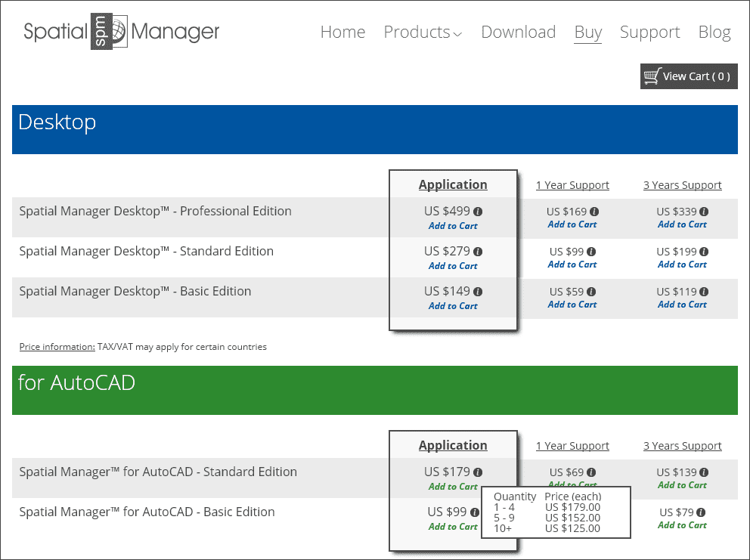Screen dimensions: 750x560
Task: Click 3 Years Support header in AutoCAD section
Action: [x=682, y=446]
